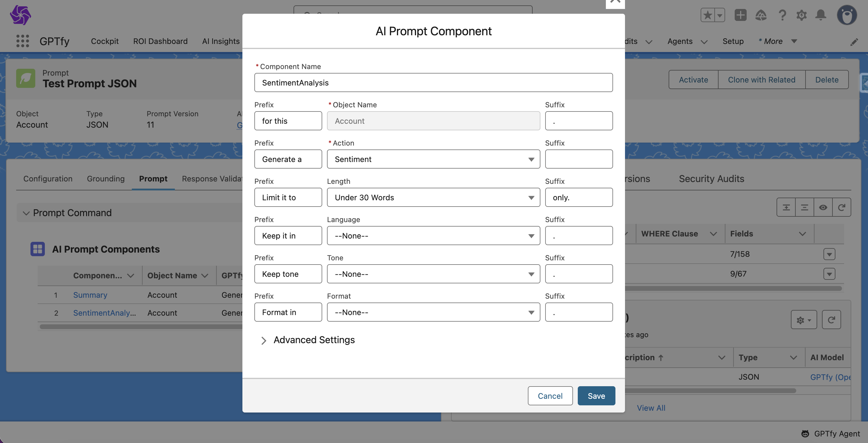Open the Setup gear icon
Image resolution: width=868 pixels, height=443 pixels.
801,15
